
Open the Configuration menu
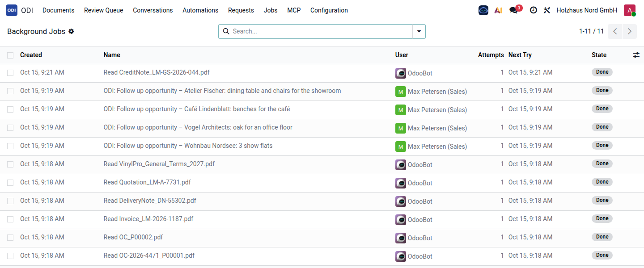[x=329, y=10]
